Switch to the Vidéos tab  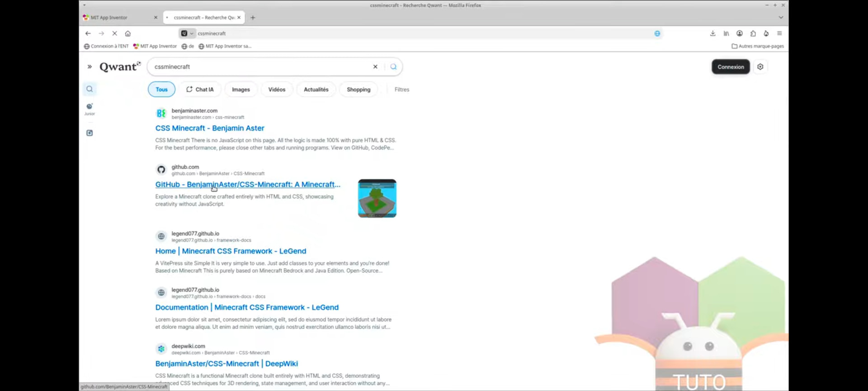[x=277, y=90]
